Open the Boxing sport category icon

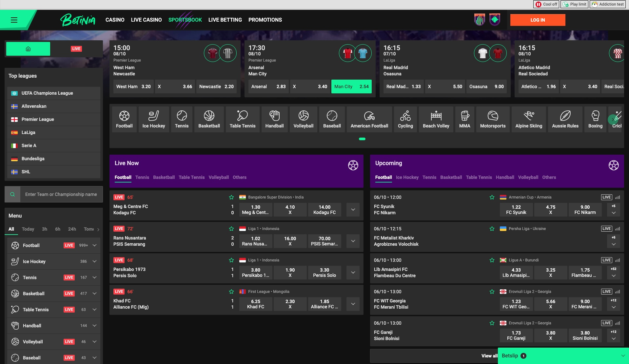(595, 119)
